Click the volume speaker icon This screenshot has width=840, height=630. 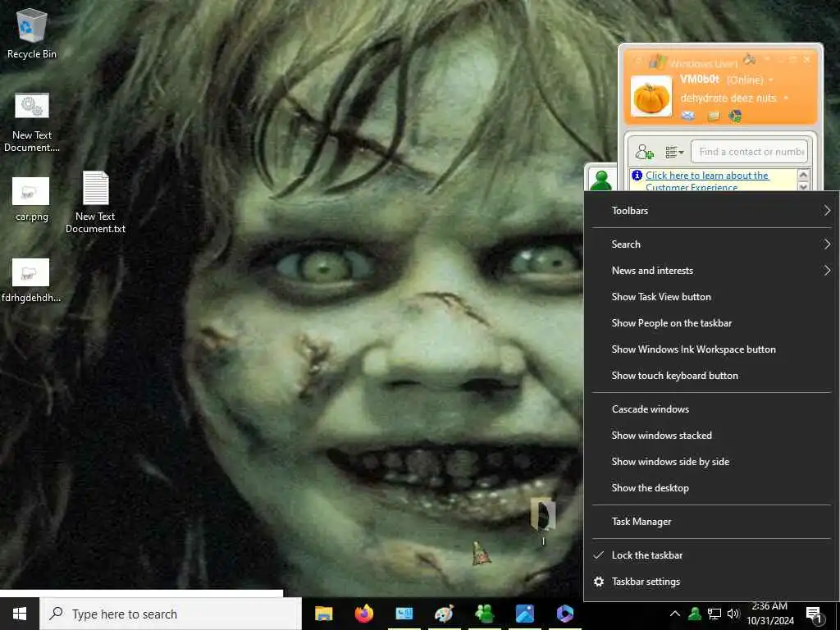click(733, 614)
